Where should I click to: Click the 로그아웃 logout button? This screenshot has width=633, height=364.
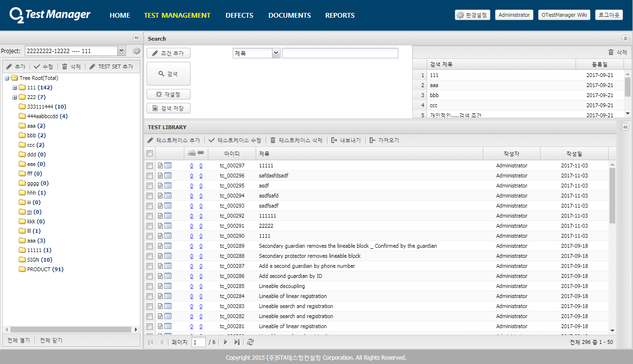point(609,15)
